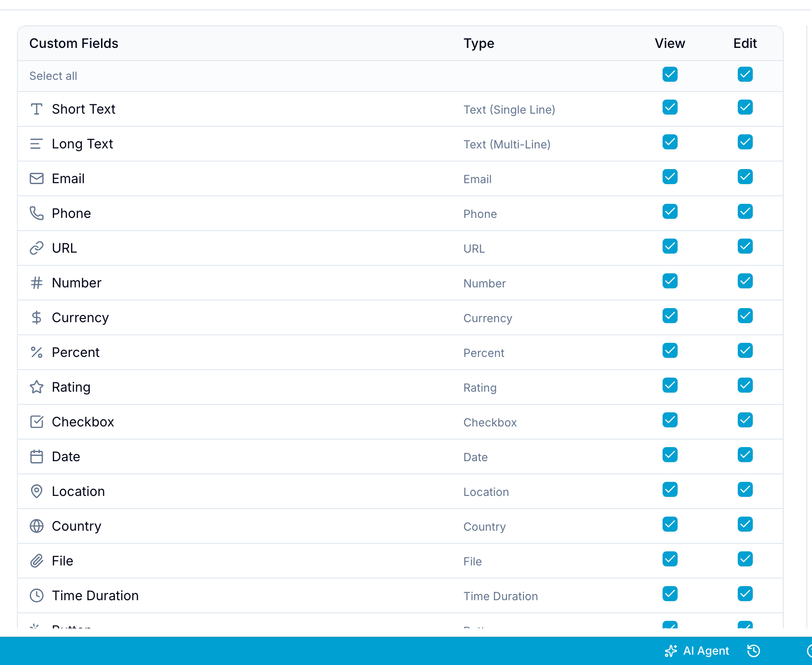This screenshot has width=812, height=665.
Task: Click the Edit column header
Action: point(745,43)
